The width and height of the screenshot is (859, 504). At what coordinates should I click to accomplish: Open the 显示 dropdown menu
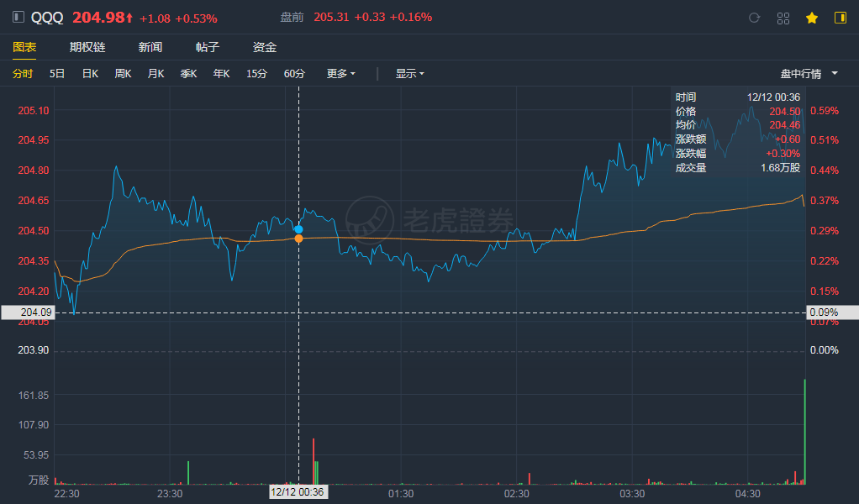[409, 74]
